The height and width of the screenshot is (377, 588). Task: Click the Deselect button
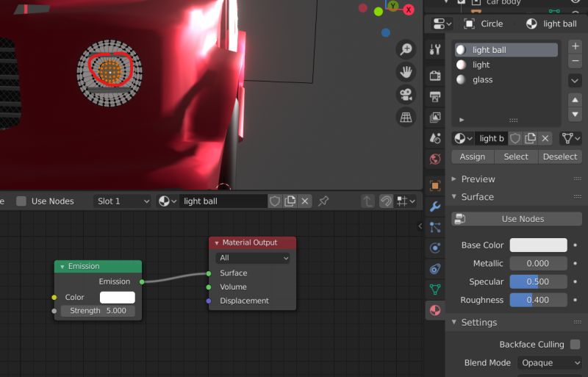(560, 157)
